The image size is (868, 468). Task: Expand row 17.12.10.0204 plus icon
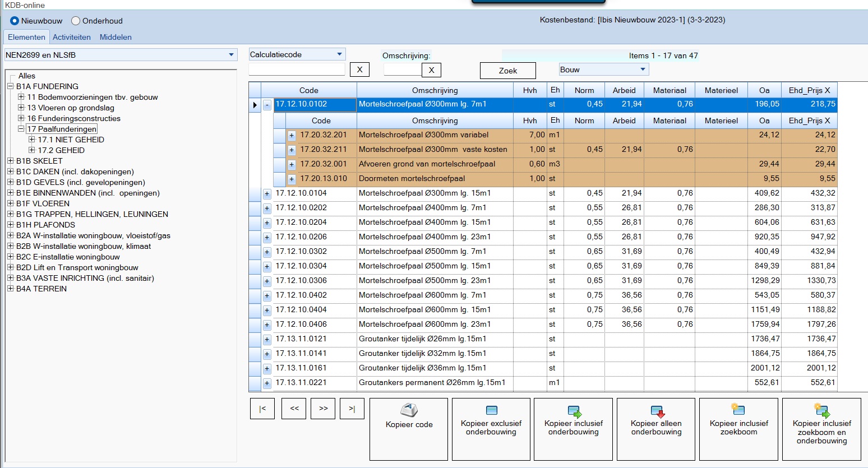[x=267, y=223]
